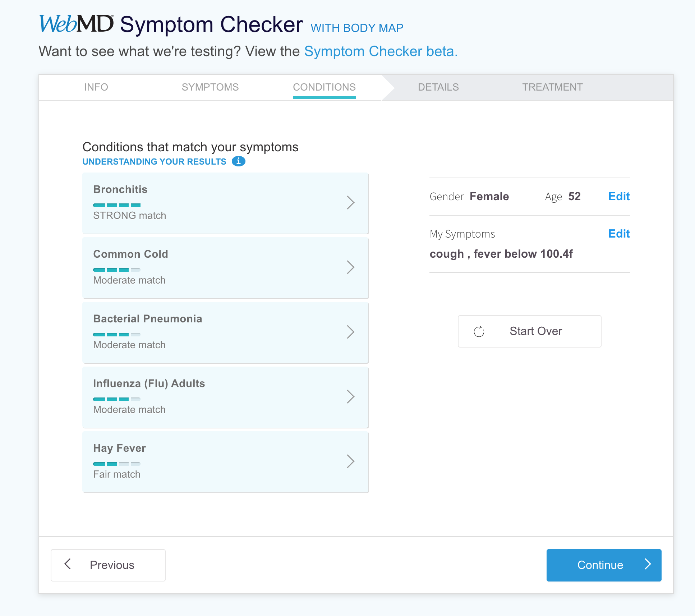Click the Bronchitis strong match meter
The height and width of the screenshot is (616, 695).
[x=117, y=205]
